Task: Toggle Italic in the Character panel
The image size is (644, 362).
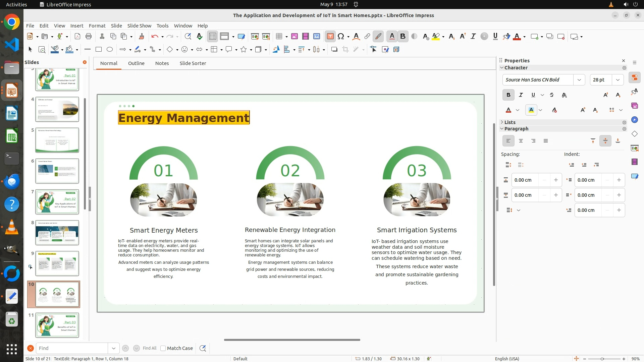Action: [521, 95]
